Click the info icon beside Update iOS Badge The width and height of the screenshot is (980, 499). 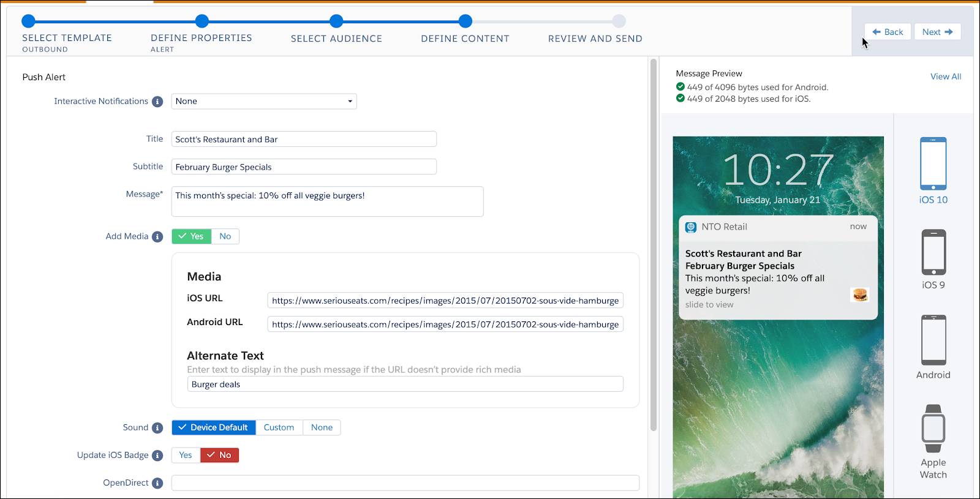tap(157, 456)
